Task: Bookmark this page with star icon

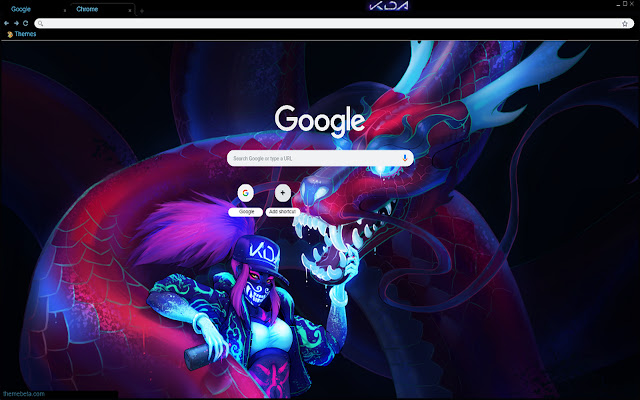Action: coord(624,24)
